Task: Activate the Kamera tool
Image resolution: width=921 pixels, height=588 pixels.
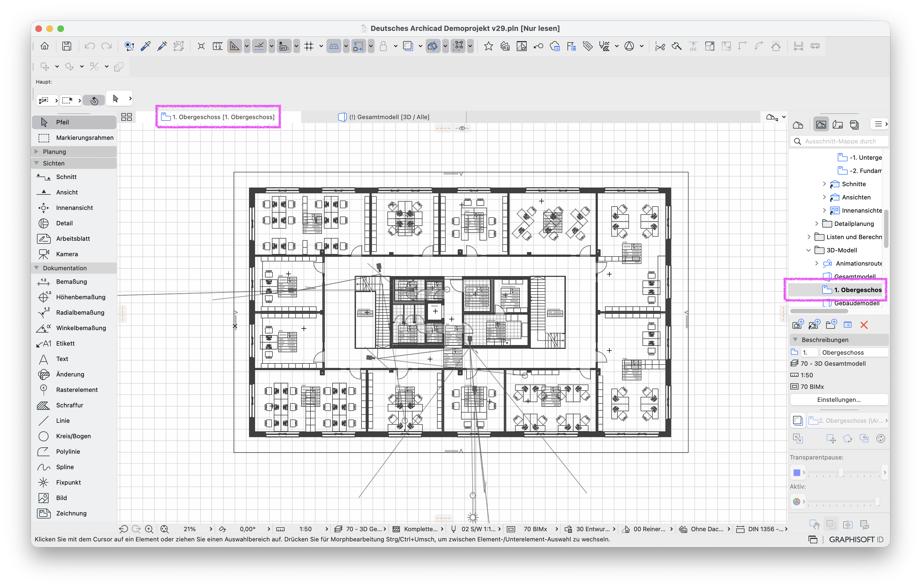Action: [74, 254]
